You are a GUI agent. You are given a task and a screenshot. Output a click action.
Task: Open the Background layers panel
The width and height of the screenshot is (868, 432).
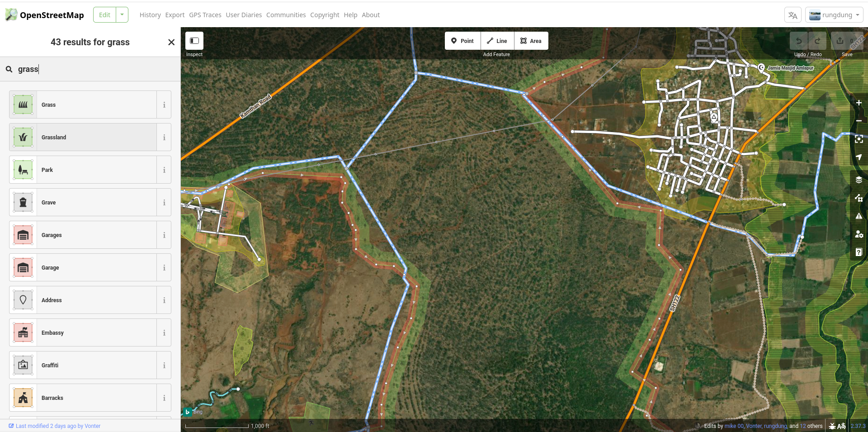[859, 180]
